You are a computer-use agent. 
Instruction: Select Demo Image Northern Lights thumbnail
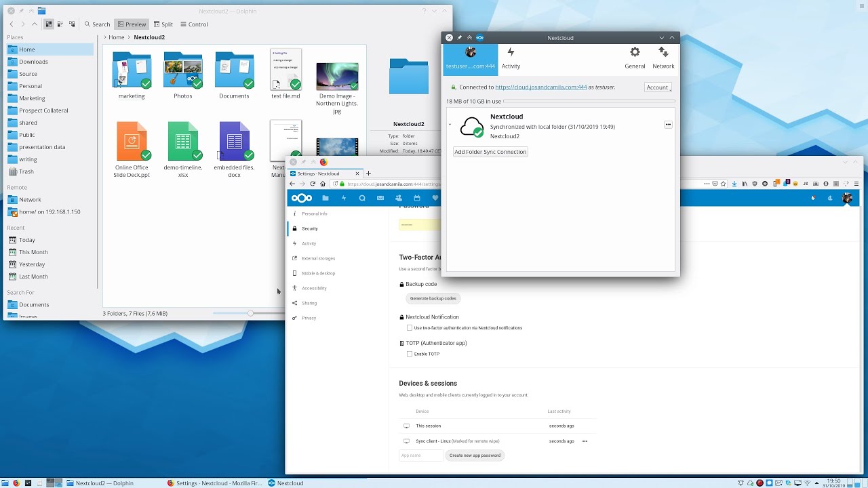[x=337, y=77]
